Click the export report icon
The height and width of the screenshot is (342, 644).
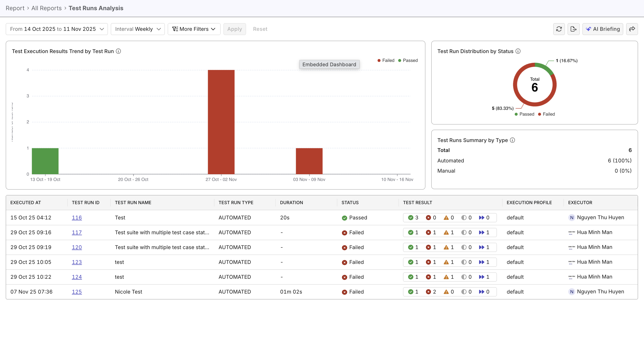(x=574, y=29)
